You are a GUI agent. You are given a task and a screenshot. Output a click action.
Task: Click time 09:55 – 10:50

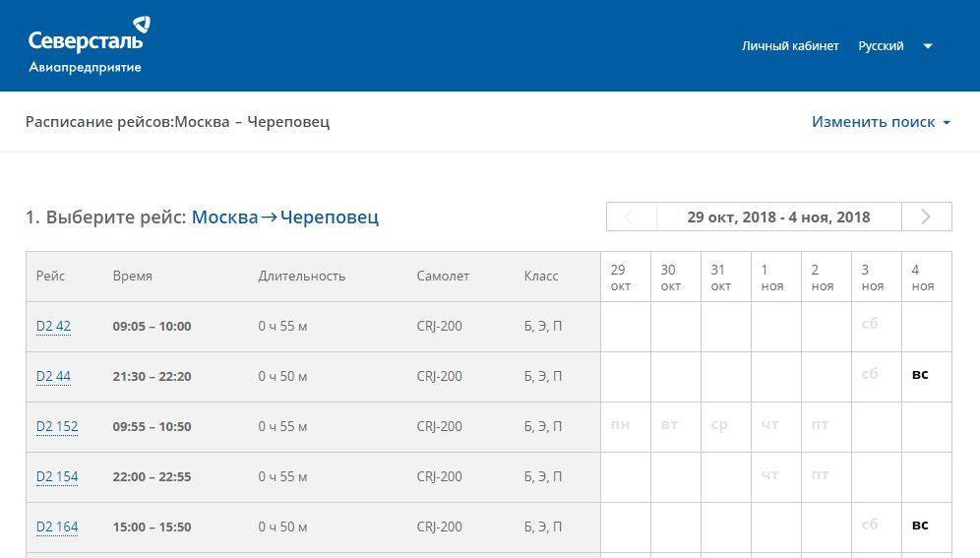tap(152, 426)
